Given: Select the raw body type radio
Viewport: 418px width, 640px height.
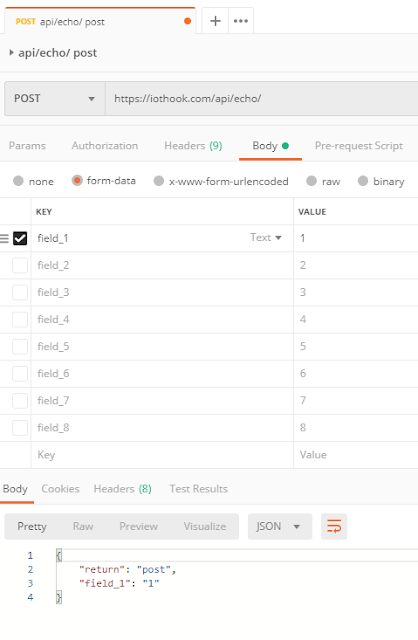Looking at the screenshot, I should coord(311,181).
